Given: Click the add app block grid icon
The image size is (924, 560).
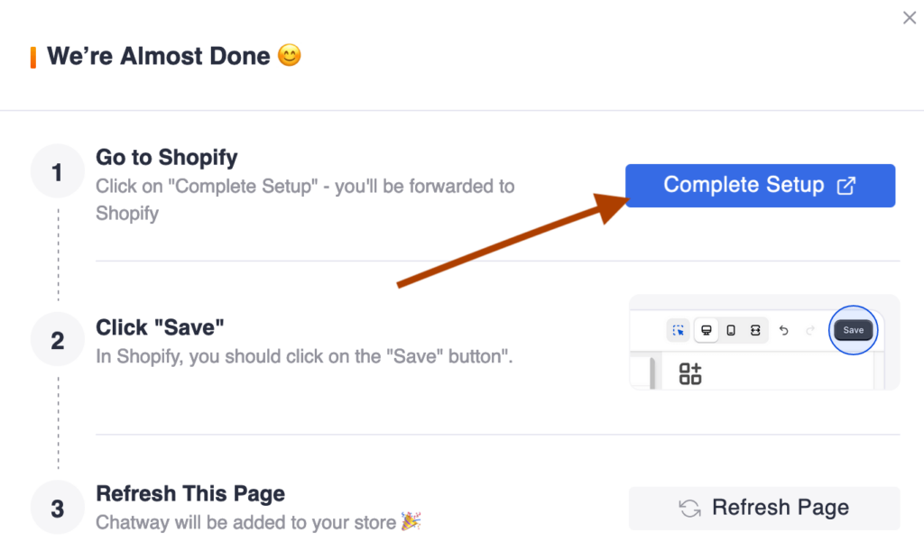Looking at the screenshot, I should point(690,373).
